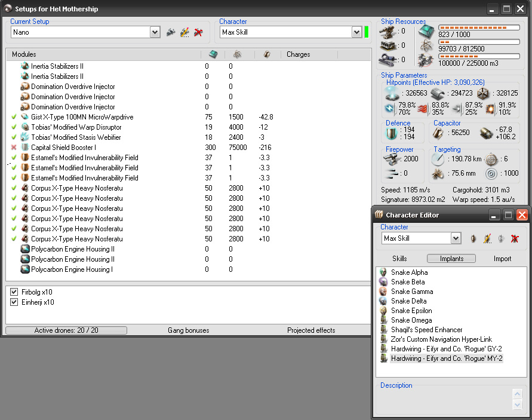Viewport: 532px width, 420px height.
Task: Select Shaqil's Speed Enhancer implant
Action: point(426,330)
